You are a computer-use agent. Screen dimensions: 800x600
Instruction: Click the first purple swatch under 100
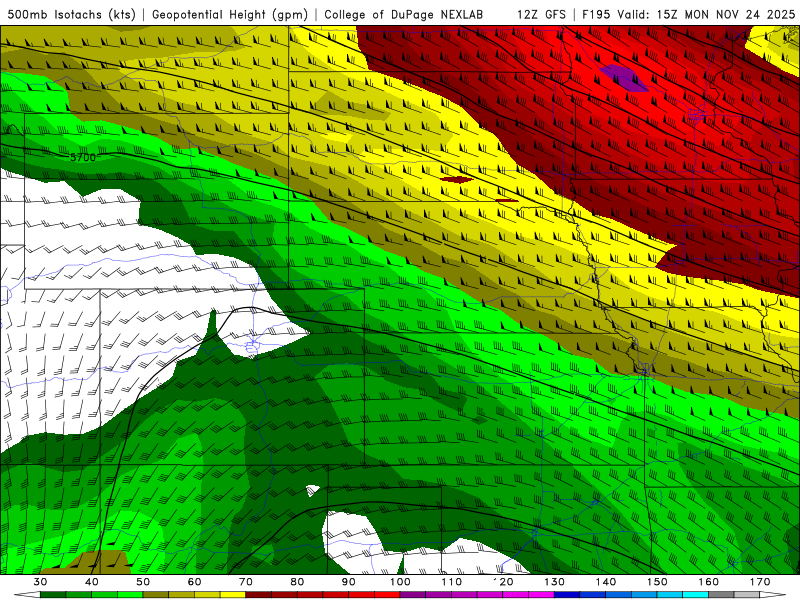[x=413, y=595]
